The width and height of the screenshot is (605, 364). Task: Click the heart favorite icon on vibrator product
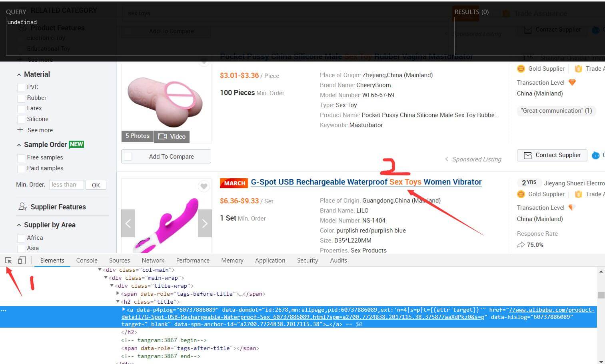[204, 186]
